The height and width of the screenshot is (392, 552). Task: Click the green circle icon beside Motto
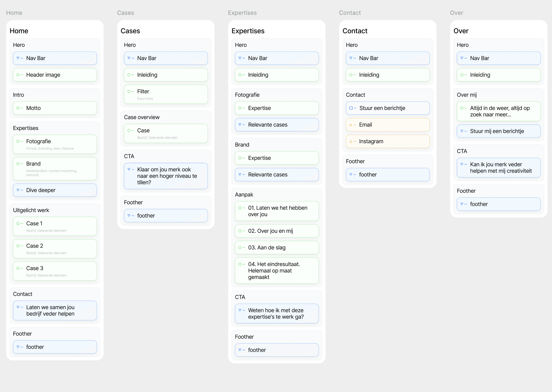click(x=18, y=108)
